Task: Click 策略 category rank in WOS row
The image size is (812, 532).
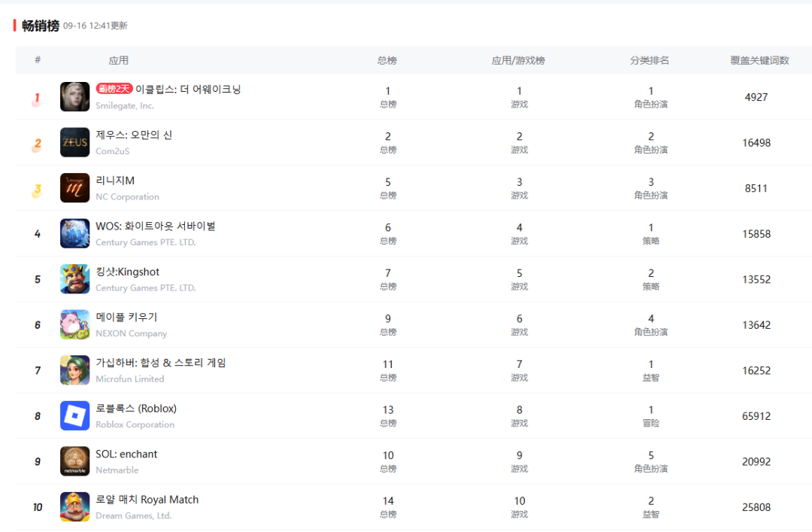Action: coord(651,233)
